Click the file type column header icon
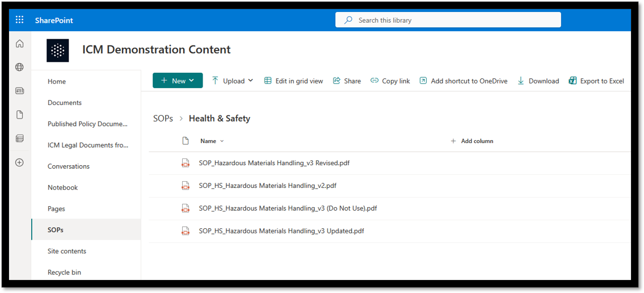The height and width of the screenshot is (293, 644). coord(185,141)
